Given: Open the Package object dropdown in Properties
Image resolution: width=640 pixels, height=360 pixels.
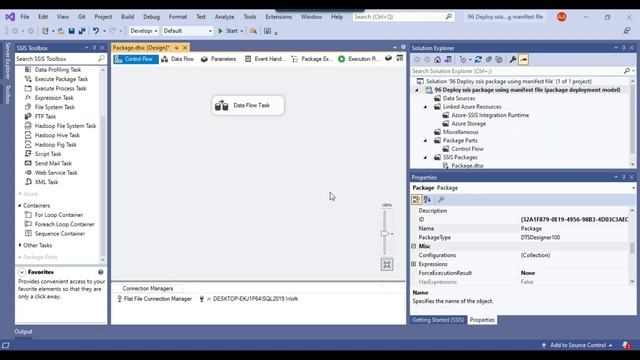Looking at the screenshot, I should (633, 188).
